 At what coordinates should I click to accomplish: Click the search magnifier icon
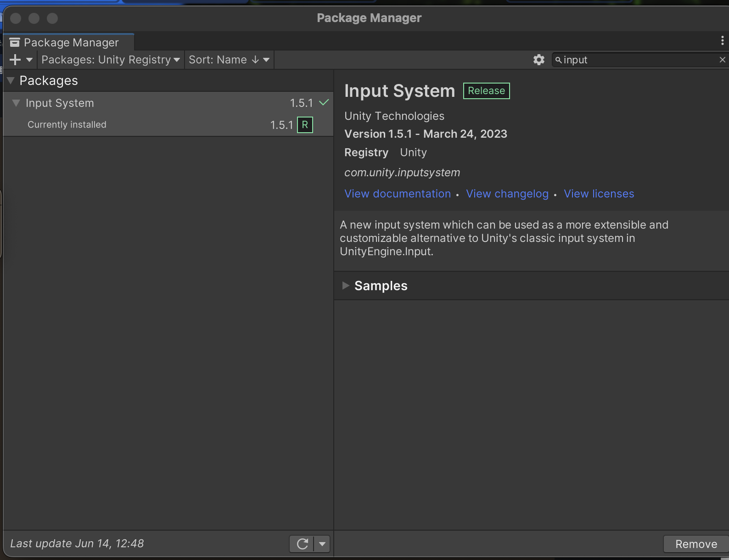coord(558,60)
